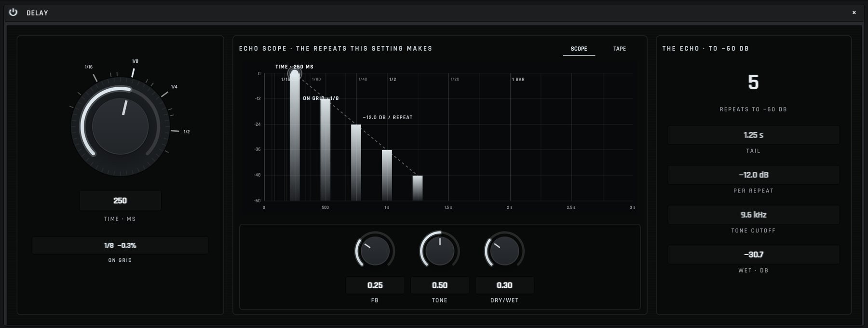The height and width of the screenshot is (328, 868).
Task: Click the Dry/Wet knob
Action: 504,251
